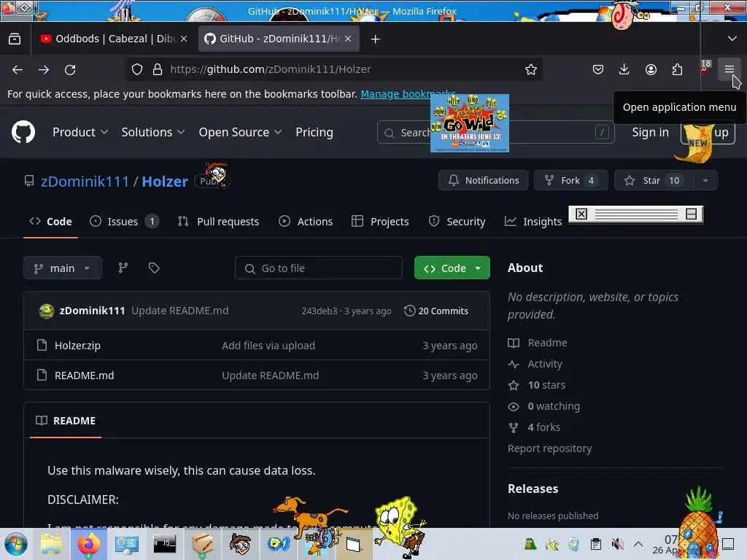Click the Go to file search field
Viewport: 747px width, 560px height.
pyautogui.click(x=319, y=268)
